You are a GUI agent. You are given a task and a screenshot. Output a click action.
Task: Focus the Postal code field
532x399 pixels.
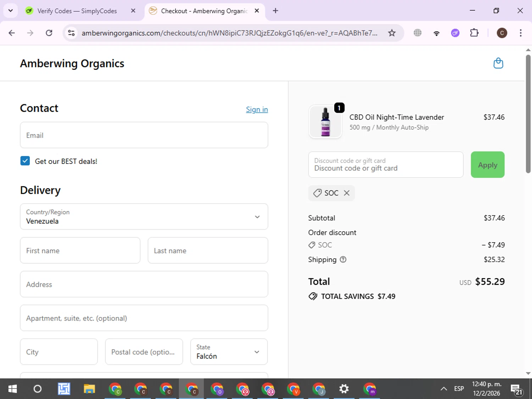pos(144,351)
